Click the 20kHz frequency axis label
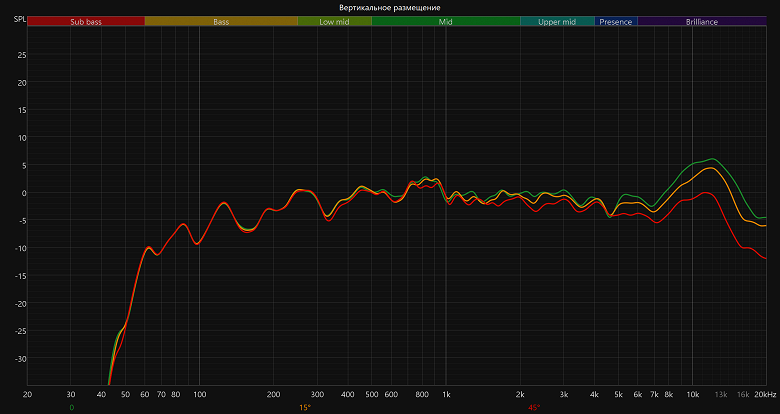This screenshot has height=414, width=780. pyautogui.click(x=765, y=395)
